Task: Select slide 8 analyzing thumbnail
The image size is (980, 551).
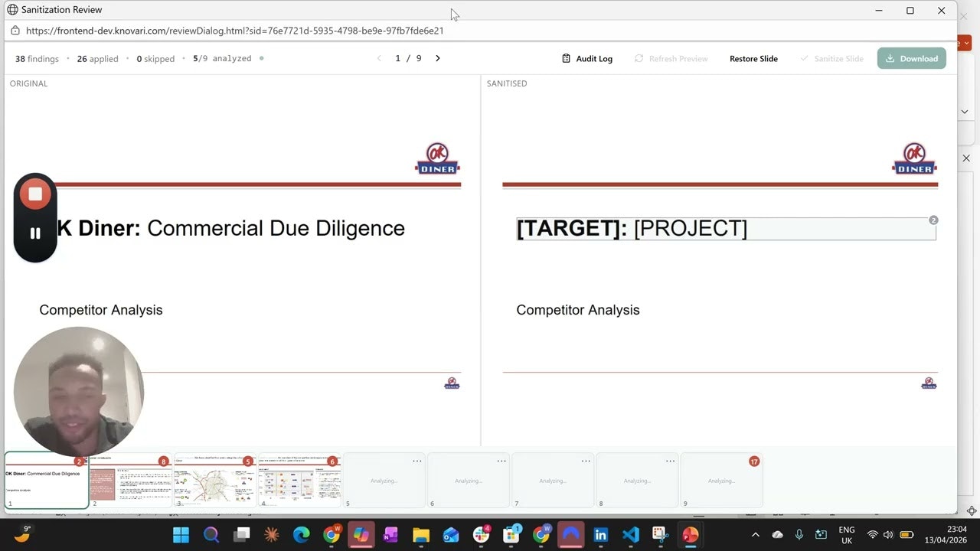Action: pos(636,481)
